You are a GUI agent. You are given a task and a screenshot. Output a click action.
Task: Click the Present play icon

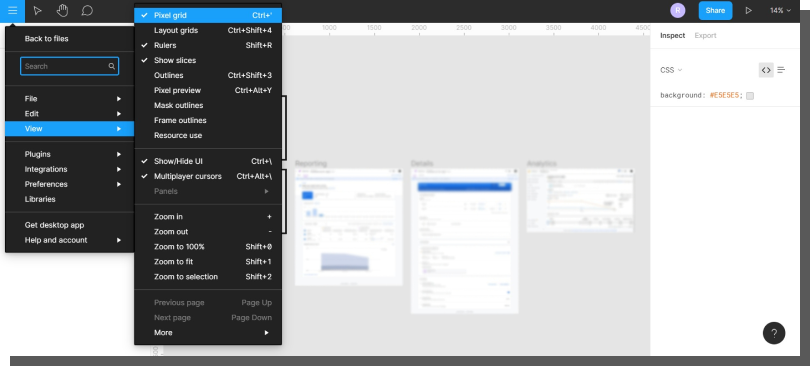tap(748, 10)
